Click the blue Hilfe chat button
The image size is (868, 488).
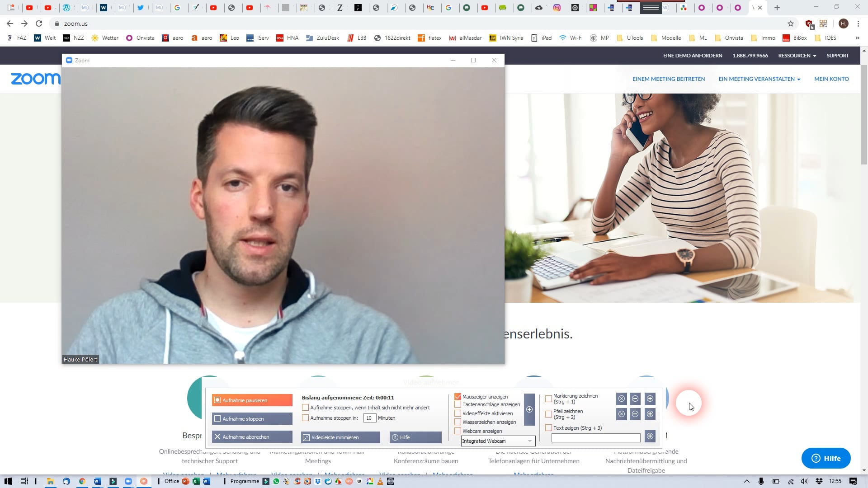pyautogui.click(x=826, y=458)
